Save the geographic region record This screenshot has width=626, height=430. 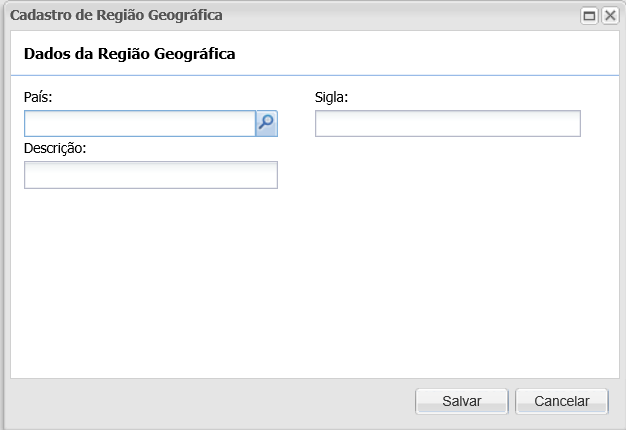[462, 401]
